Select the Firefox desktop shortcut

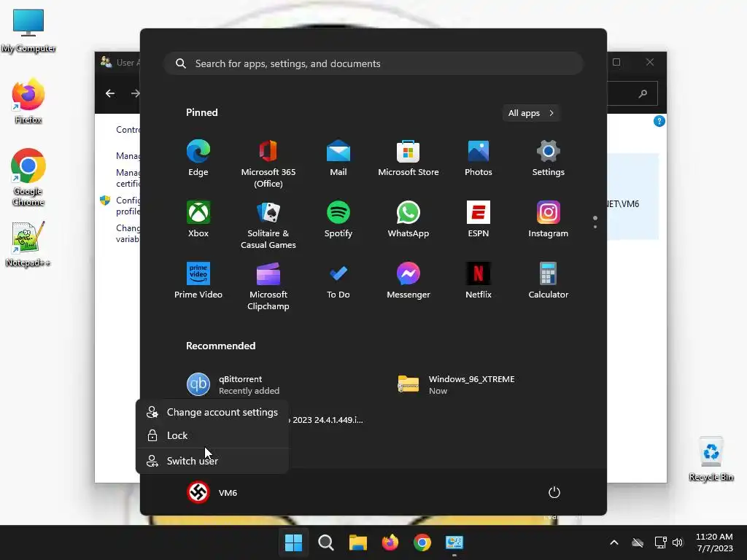pos(28,101)
